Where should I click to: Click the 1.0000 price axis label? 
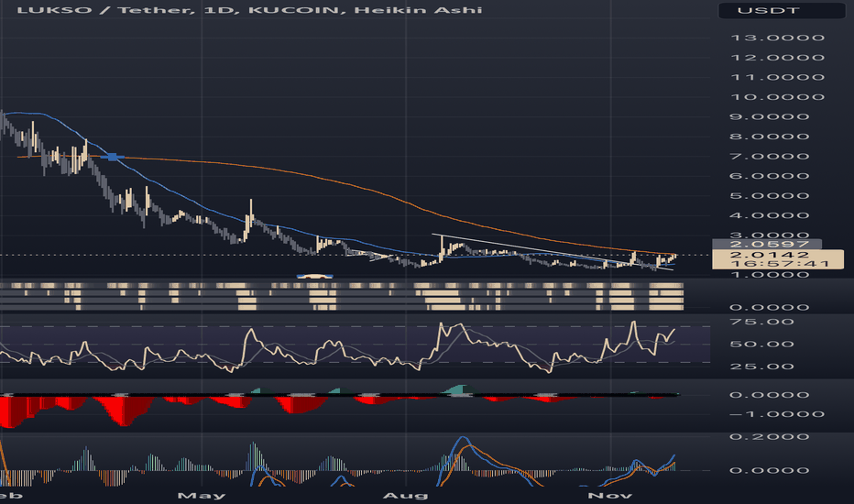769,274
